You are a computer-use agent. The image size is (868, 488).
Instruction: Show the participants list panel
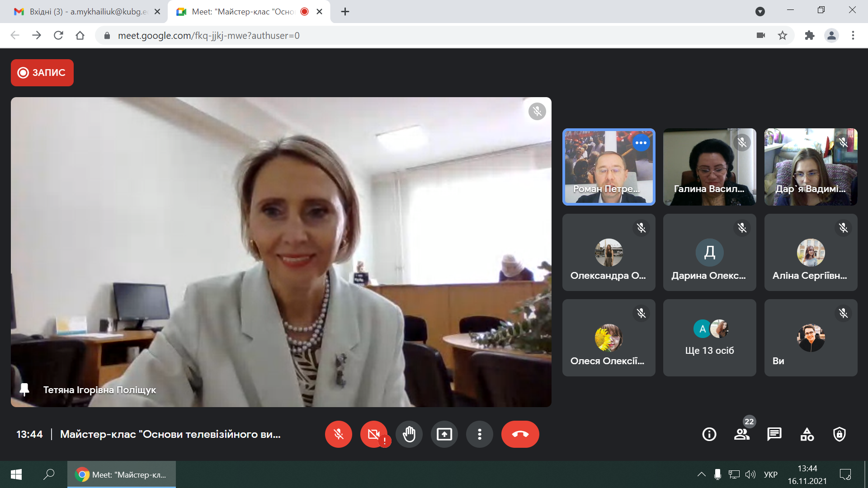pyautogui.click(x=741, y=434)
